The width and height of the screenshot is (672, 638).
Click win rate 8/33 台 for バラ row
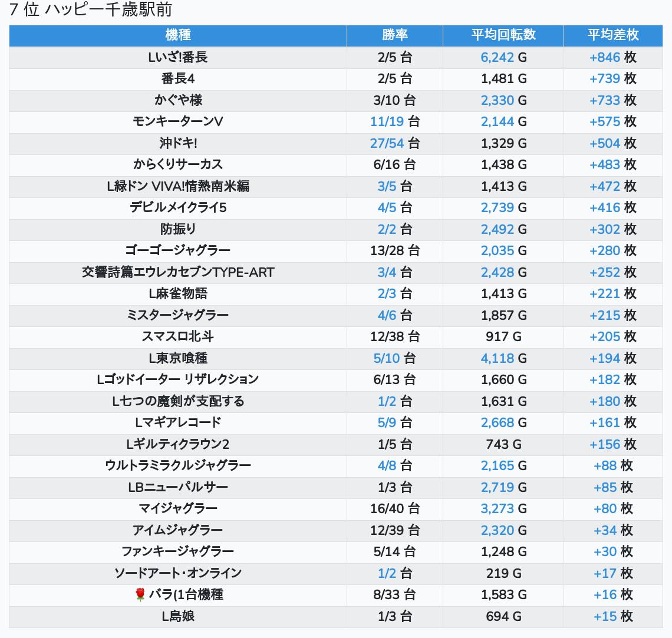395,595
